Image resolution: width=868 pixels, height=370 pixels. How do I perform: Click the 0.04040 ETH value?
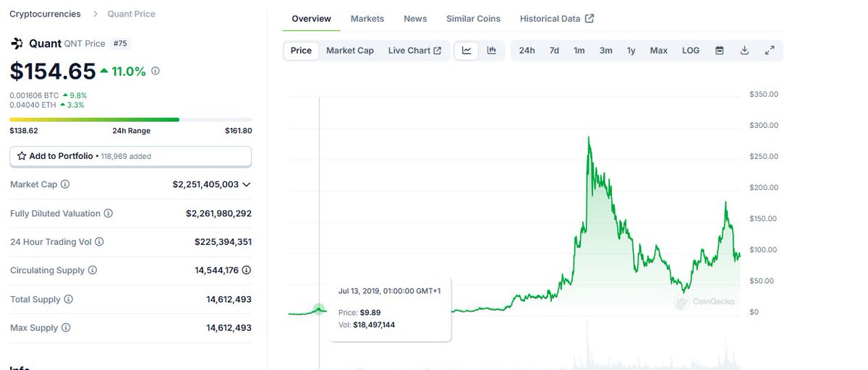point(33,105)
